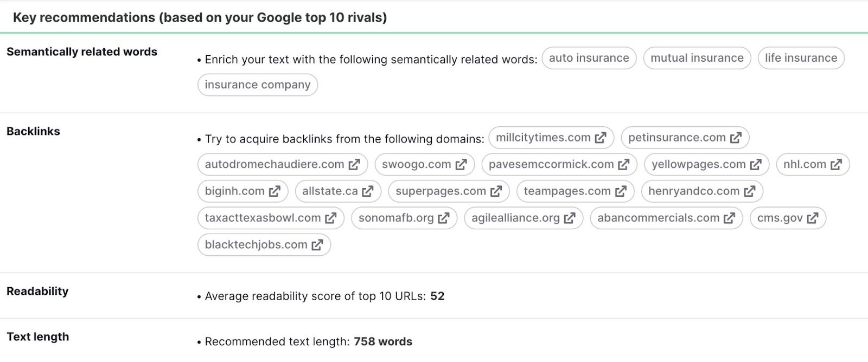Open external link icon beside swoogo.com

click(461, 164)
